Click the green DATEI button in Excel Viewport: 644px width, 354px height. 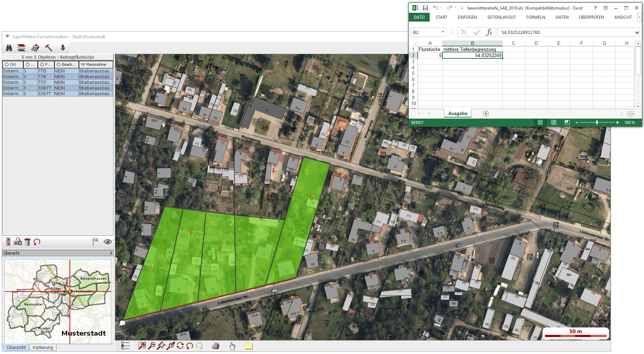coord(419,17)
